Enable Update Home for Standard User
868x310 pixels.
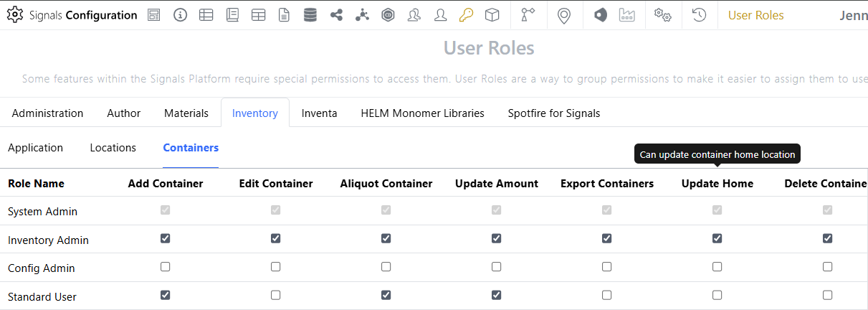click(717, 295)
